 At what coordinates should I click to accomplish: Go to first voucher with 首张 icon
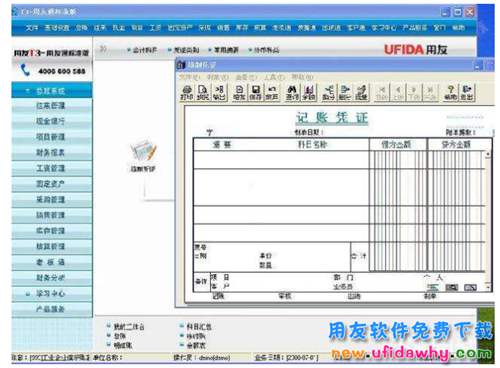coord(382,92)
